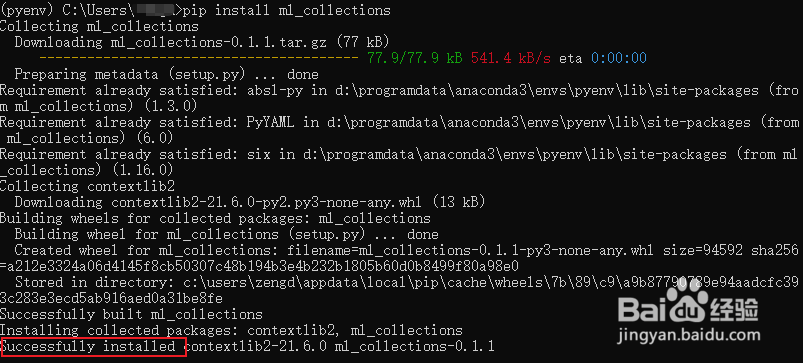Image resolution: width=804 pixels, height=363 pixels.
Task: Click the jingyan.baidu.com watermark URL
Action: coord(690,337)
